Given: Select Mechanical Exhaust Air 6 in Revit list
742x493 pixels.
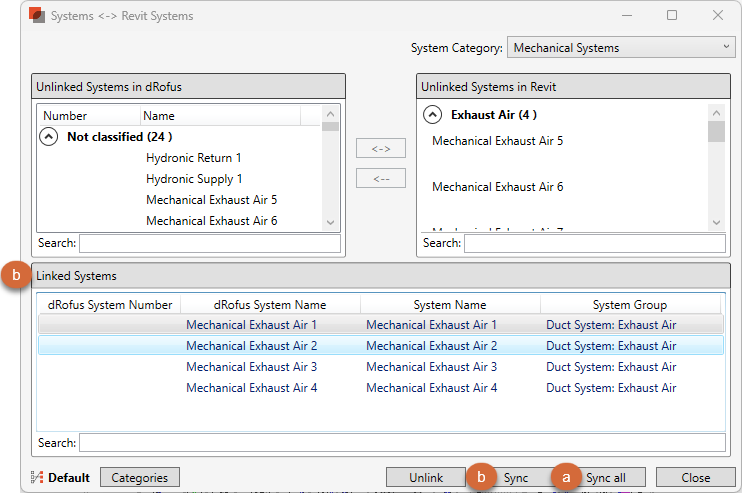Looking at the screenshot, I should point(497,187).
